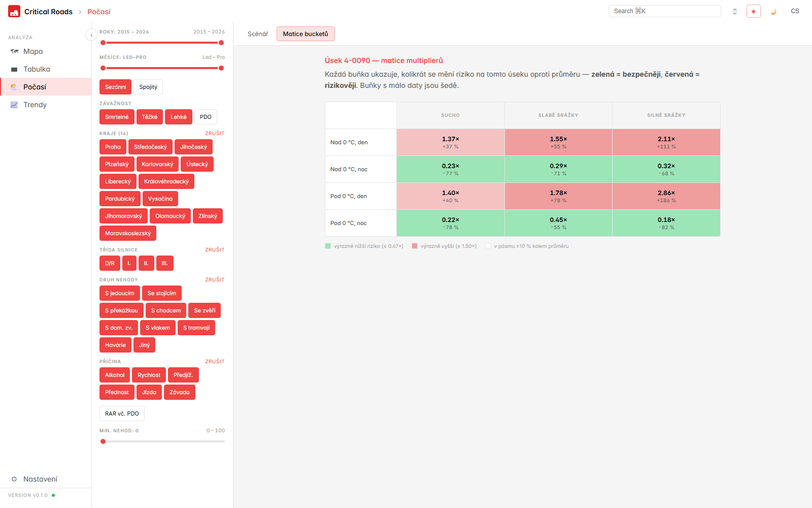Toggle the Spojitý mode chip
This screenshot has width=812, height=508.
148,87
